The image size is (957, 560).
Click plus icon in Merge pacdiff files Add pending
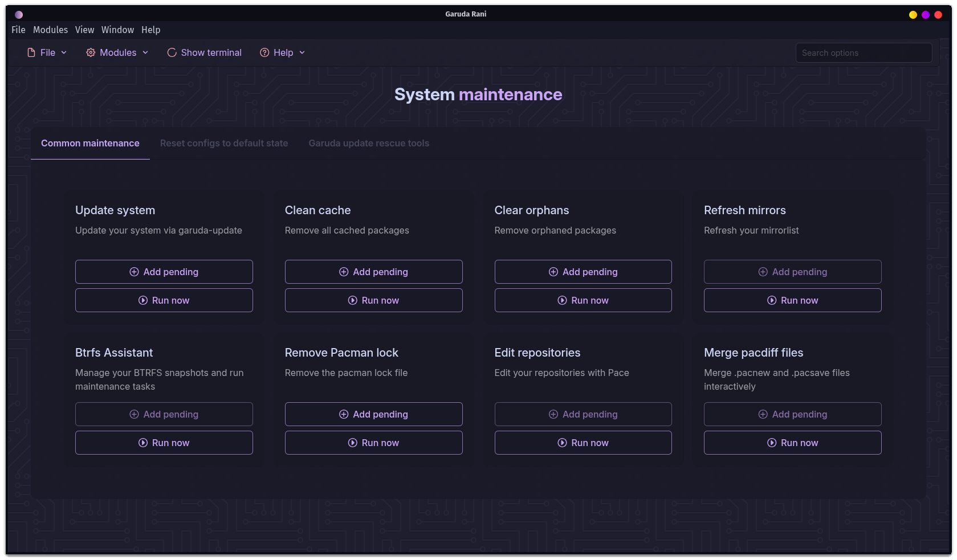click(x=763, y=414)
